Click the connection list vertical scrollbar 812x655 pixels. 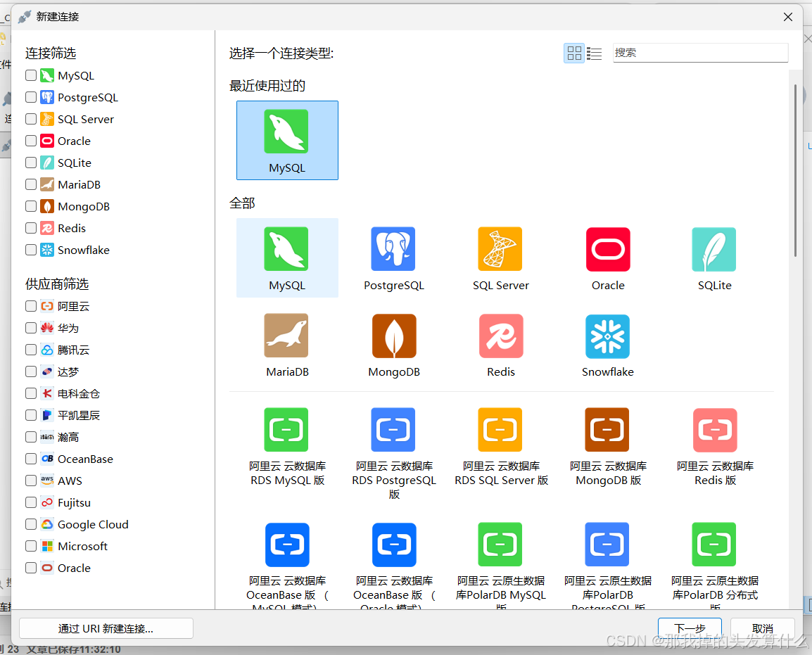[795, 171]
